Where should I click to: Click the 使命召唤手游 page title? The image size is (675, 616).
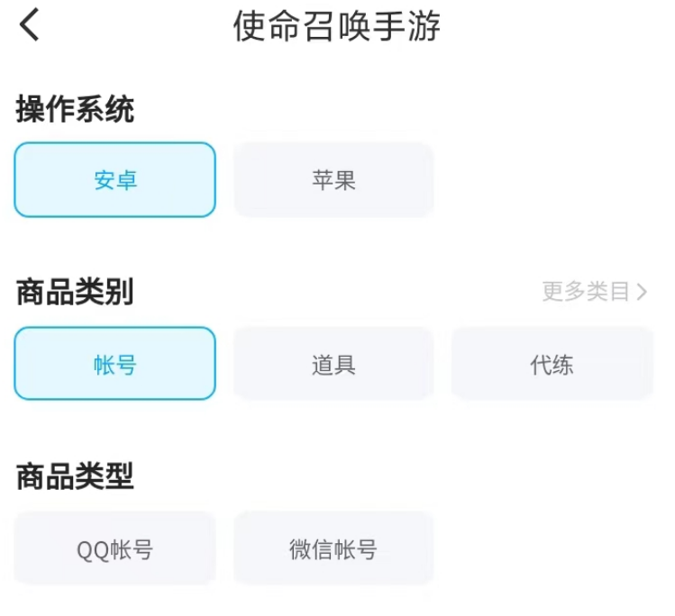tap(337, 26)
